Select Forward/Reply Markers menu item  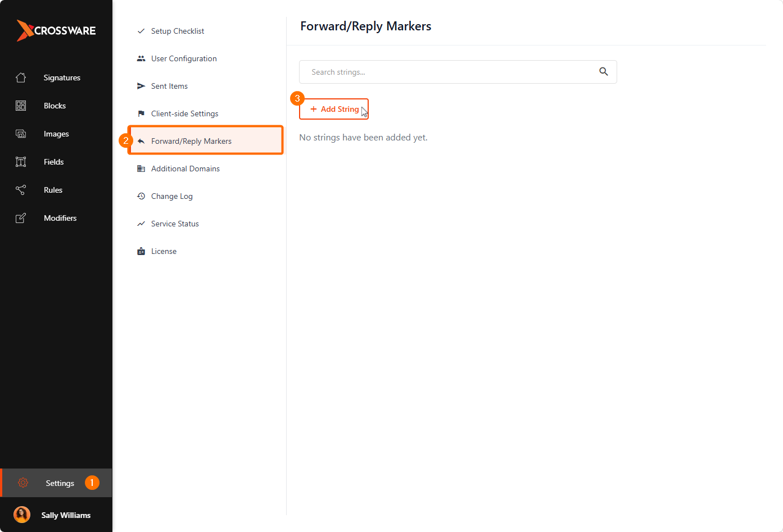coord(206,140)
